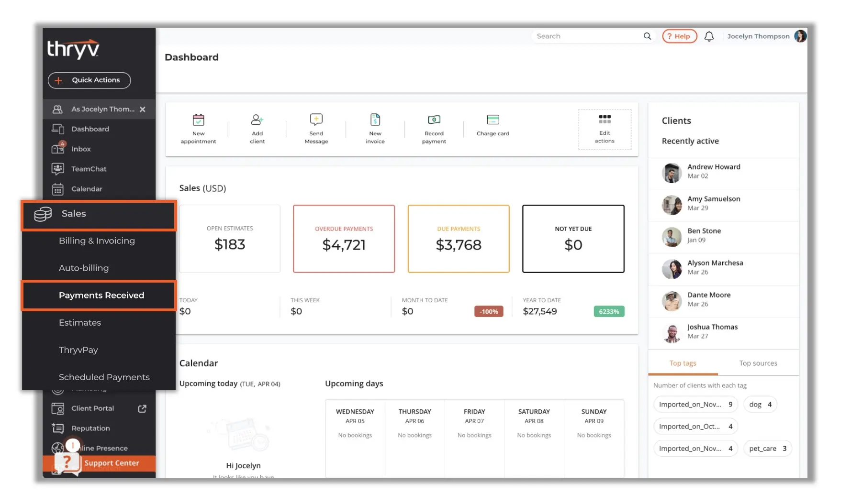Click the Edit actions grid icon
Image resolution: width=851 pixels, height=504 pixels.
(605, 119)
